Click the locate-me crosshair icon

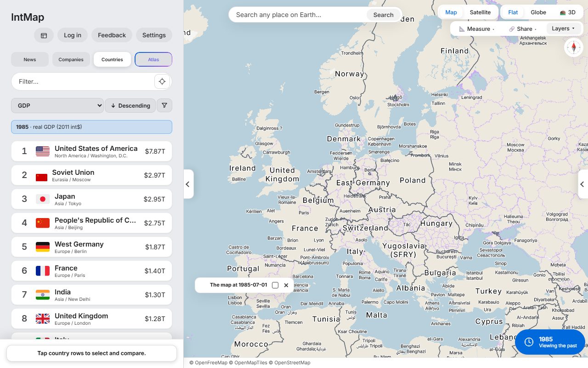pos(162,81)
